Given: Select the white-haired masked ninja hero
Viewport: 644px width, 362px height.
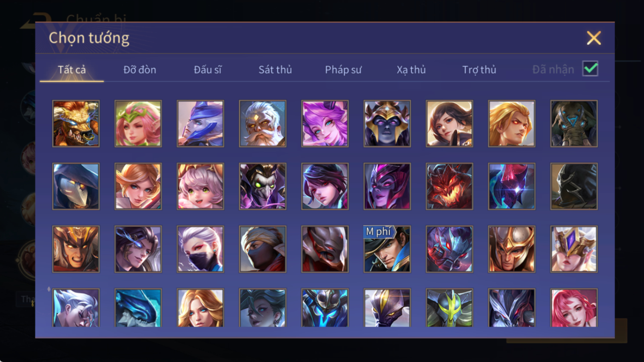Looking at the screenshot, I should point(200,249).
